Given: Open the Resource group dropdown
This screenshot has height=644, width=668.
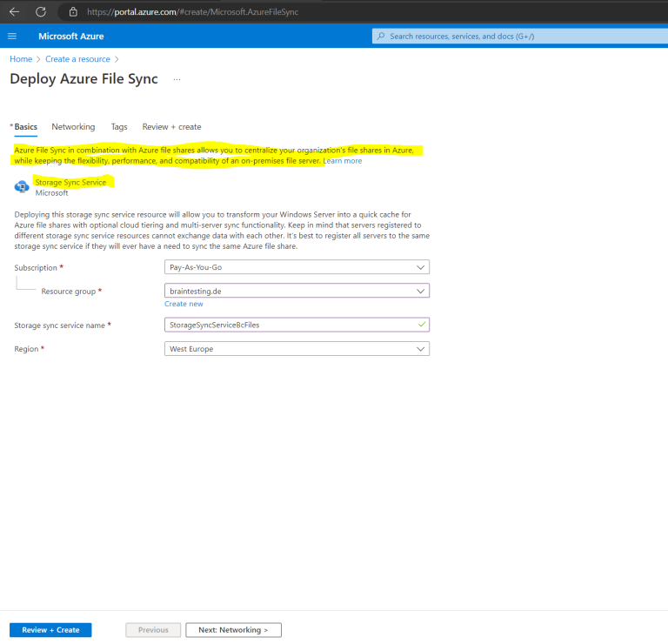Looking at the screenshot, I should coord(297,291).
